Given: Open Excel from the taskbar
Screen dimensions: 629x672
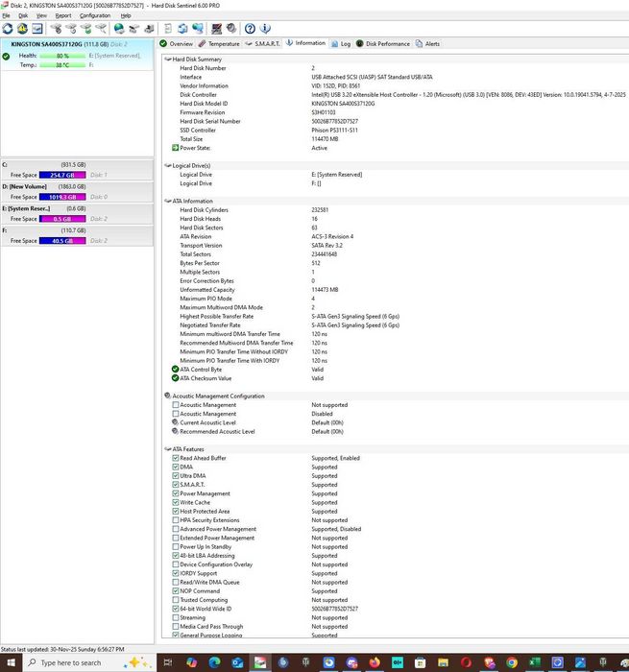Looking at the screenshot, I should [x=535, y=662].
